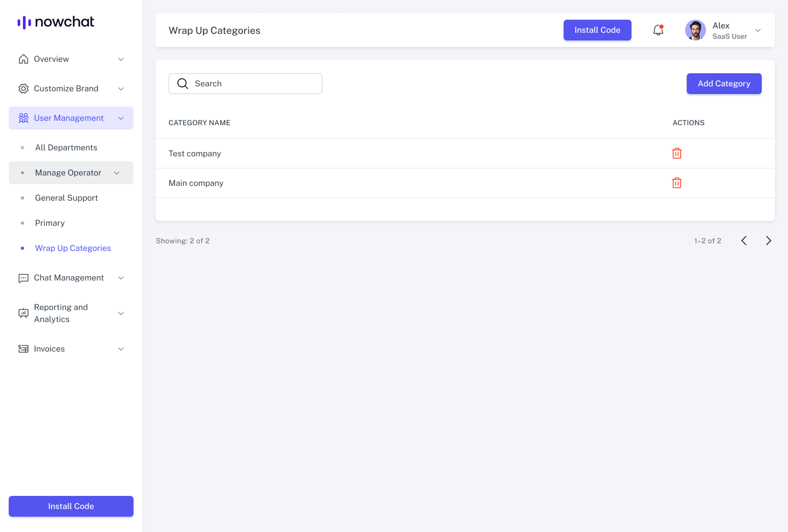This screenshot has width=788, height=532.
Task: Open Reporting and Analytics menu
Action: click(71, 313)
